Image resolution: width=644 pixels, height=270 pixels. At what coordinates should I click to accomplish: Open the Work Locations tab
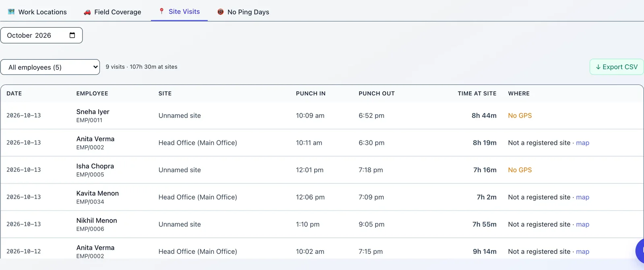click(37, 12)
